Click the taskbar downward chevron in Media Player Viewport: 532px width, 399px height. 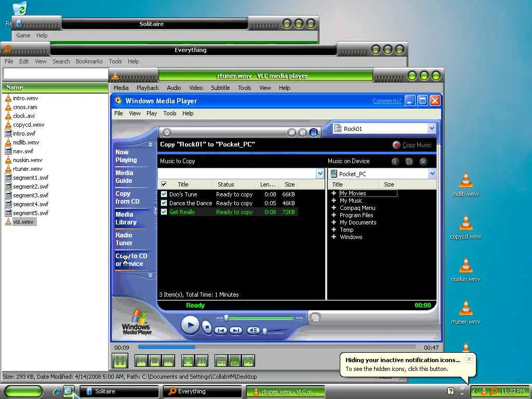click(150, 275)
